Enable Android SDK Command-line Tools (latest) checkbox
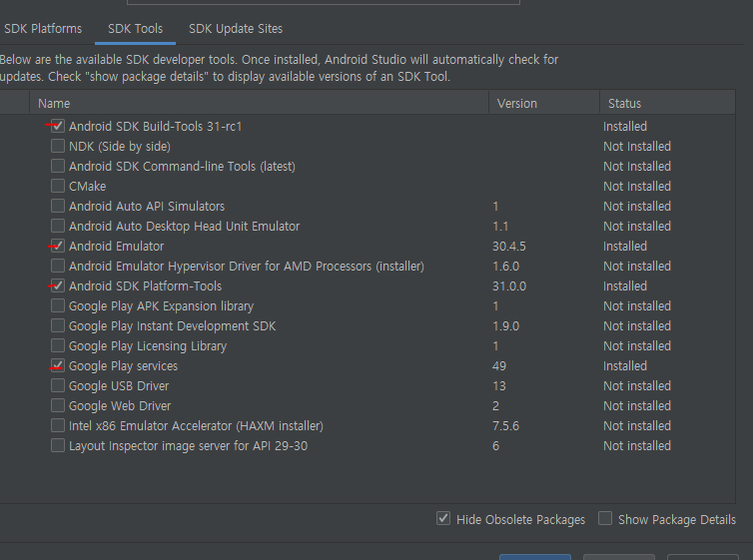The height and width of the screenshot is (560, 753). tap(58, 166)
